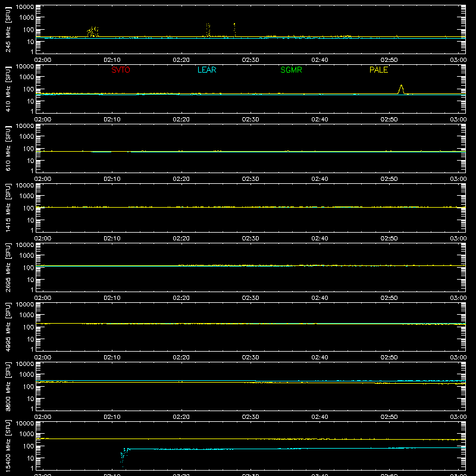This screenshot has height=476, width=476.
Task: Click the yellow flux trace in the 15400 MHz plot
Action: pyautogui.click(x=250, y=439)
